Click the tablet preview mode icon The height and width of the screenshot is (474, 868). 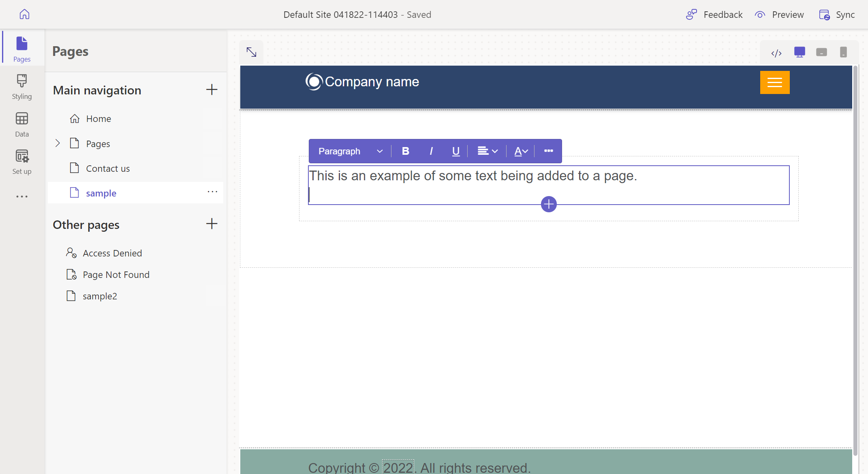[821, 52]
